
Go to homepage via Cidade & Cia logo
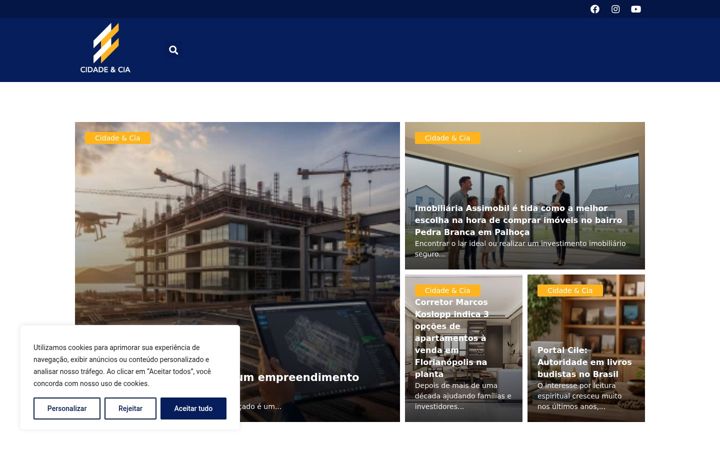106,48
